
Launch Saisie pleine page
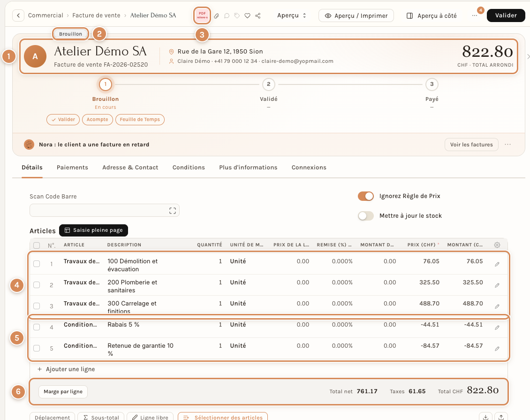click(94, 230)
